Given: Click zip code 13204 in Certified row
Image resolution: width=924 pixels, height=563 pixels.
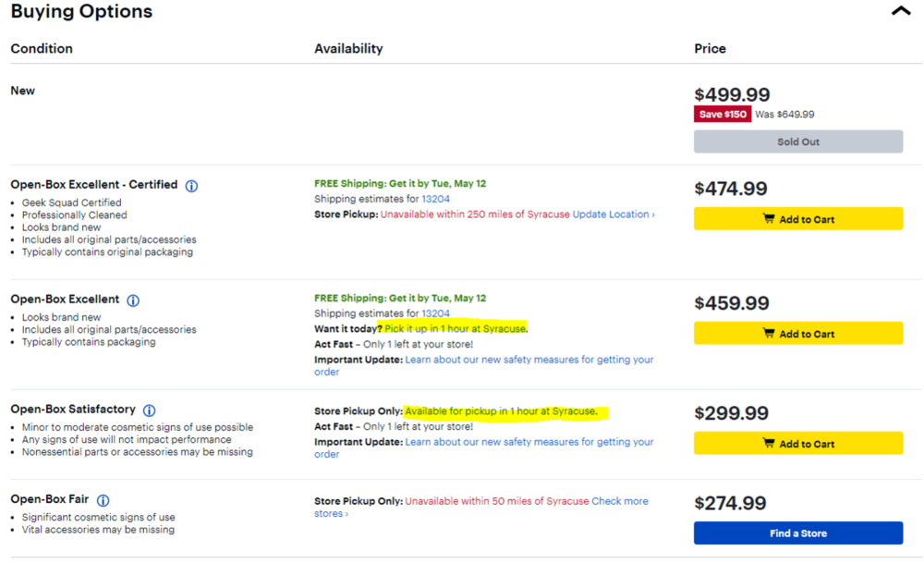Looking at the screenshot, I should (x=435, y=199).
